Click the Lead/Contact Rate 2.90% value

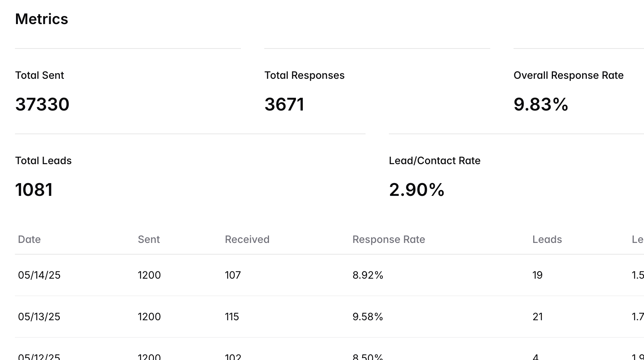pos(417,190)
